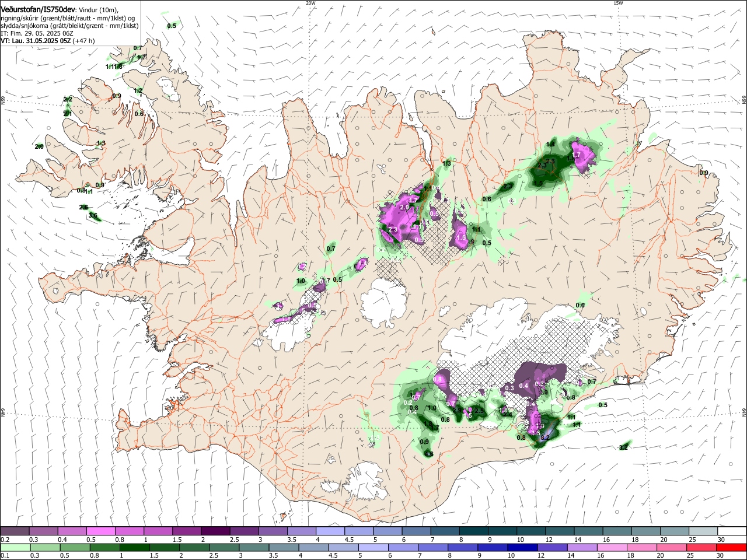Click the 2.1 value in the Westfjords
The width and height of the screenshot is (747, 560).
(x=68, y=114)
